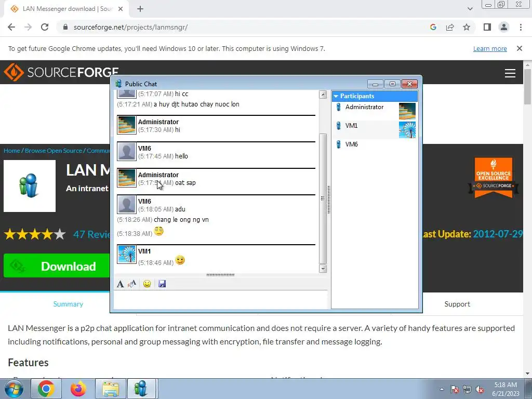Screen dimensions: 532x399
Task: Click the green Download button
Action: 57,266
